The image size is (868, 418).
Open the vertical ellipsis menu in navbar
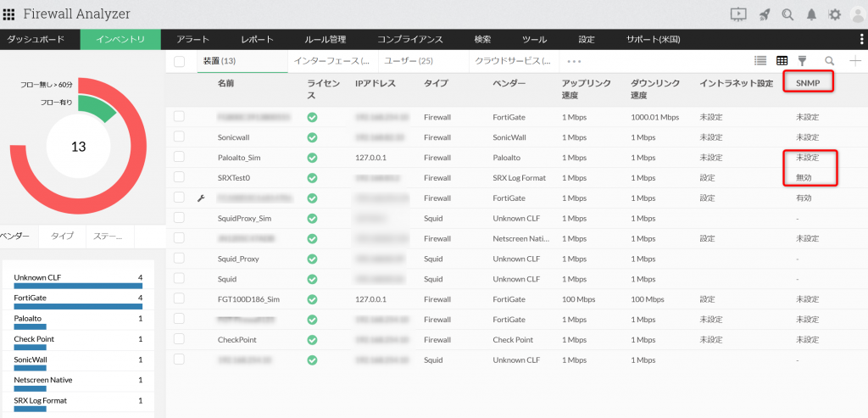tap(861, 40)
